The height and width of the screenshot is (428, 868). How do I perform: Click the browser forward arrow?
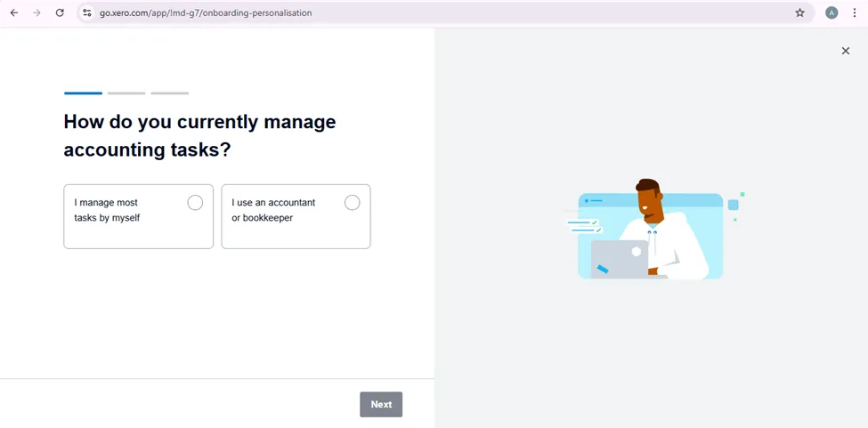click(37, 12)
